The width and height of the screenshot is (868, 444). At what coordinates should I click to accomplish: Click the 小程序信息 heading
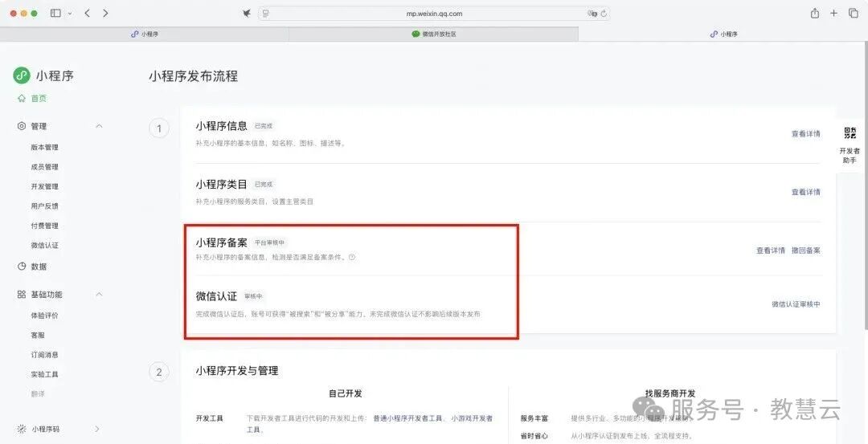pyautogui.click(x=222, y=126)
